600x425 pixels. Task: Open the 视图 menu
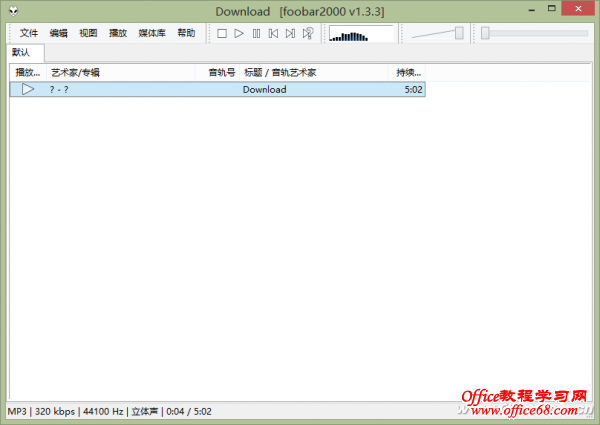point(88,33)
